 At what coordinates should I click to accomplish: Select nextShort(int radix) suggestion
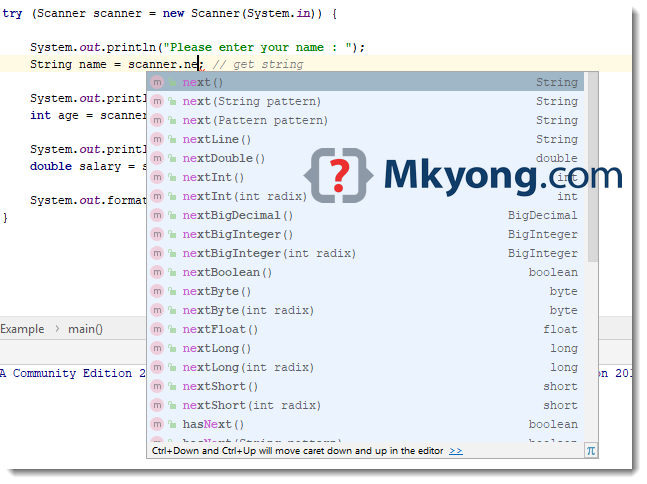tap(366, 405)
